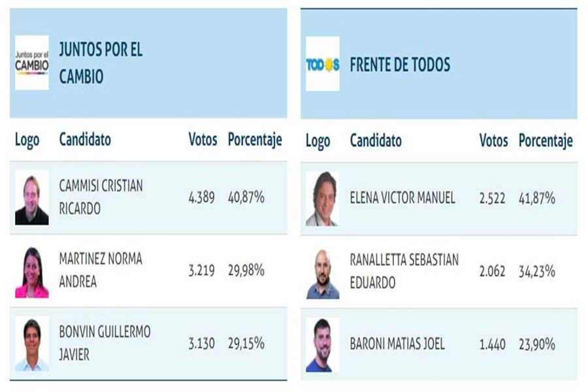
Task: Select candidate name CAMMISI CRISTIAN RICARDO
Action: 101,197
